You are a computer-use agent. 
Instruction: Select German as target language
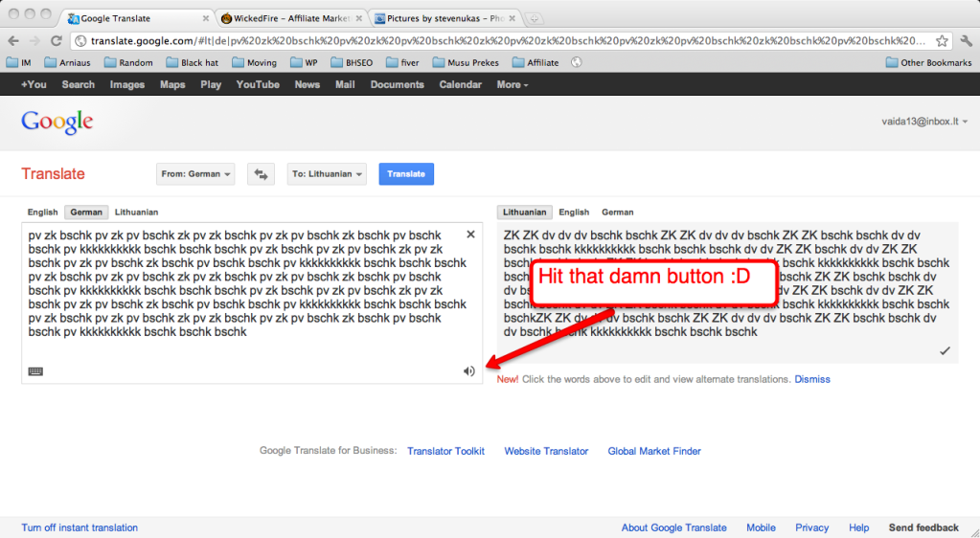pos(618,213)
